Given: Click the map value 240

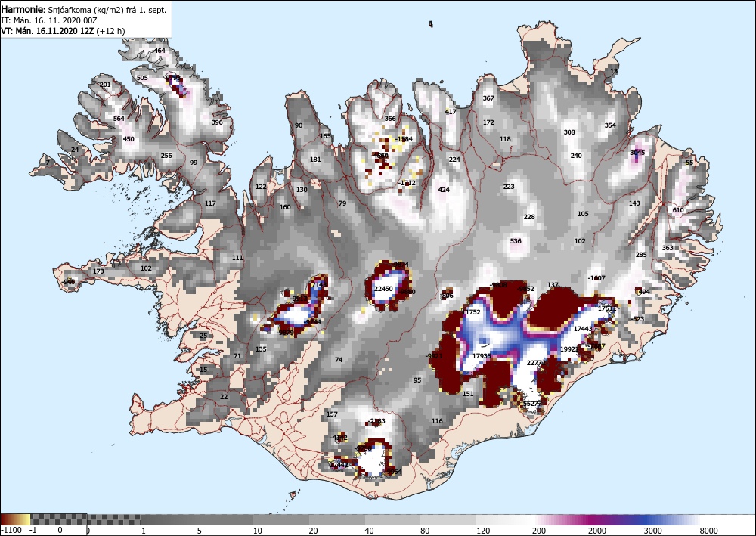Looking at the screenshot, I should (x=576, y=156).
